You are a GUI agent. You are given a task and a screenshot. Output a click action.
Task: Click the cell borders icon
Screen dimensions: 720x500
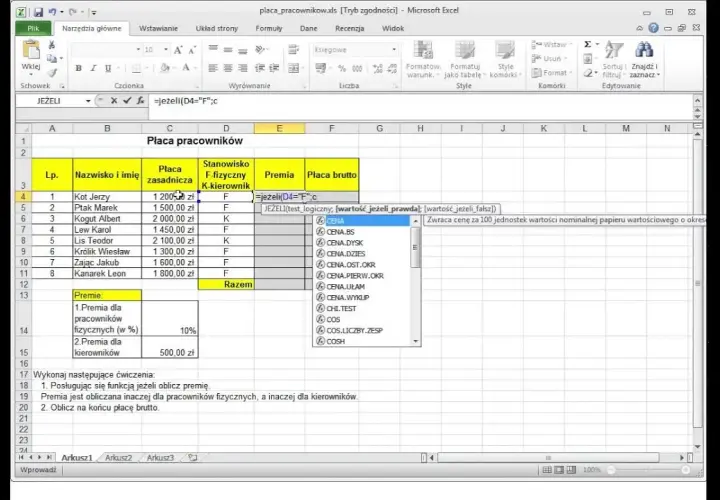(136, 68)
